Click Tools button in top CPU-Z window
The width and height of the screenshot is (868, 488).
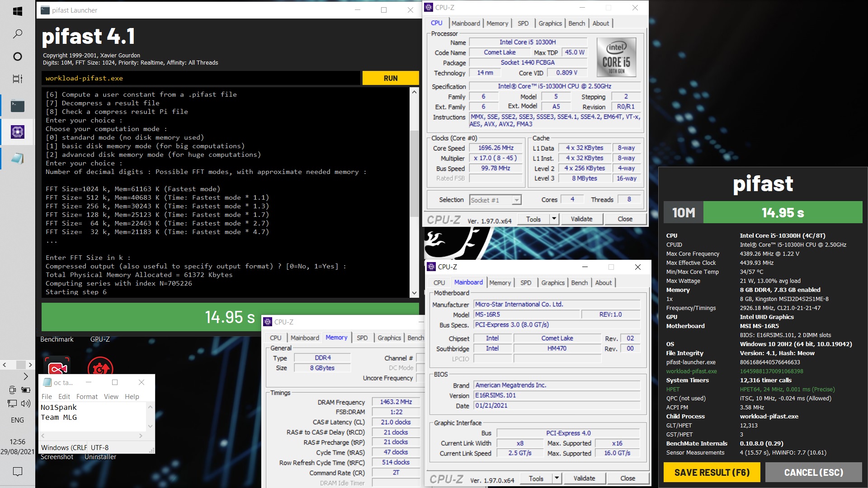[533, 219]
